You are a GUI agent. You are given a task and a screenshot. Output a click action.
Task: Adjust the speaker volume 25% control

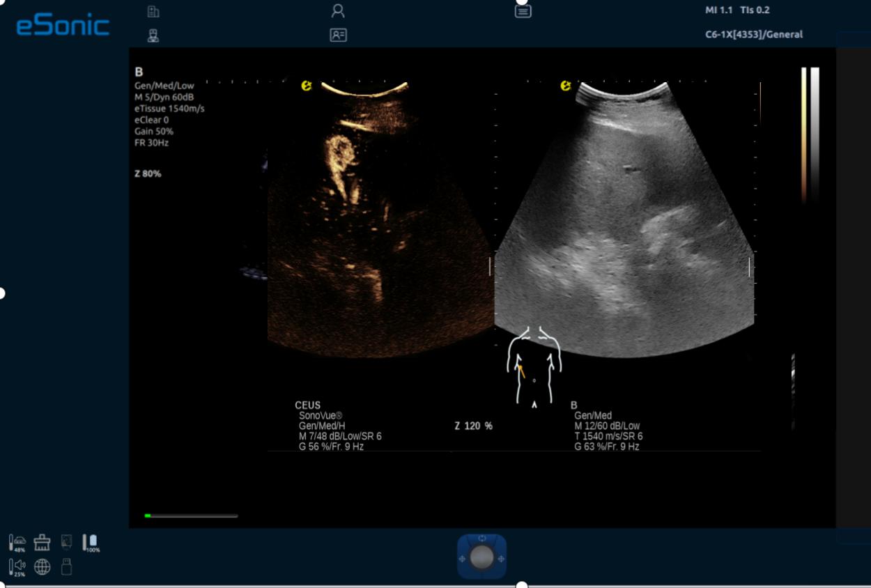(17, 567)
